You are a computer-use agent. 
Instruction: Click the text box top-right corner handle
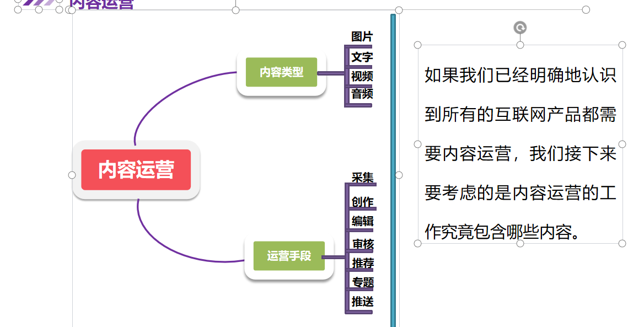click(x=622, y=45)
